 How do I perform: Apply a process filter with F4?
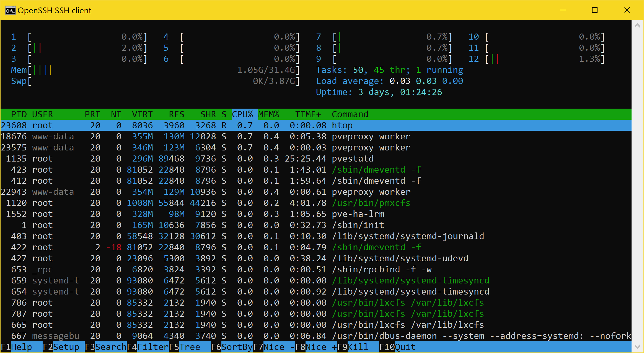(148, 347)
